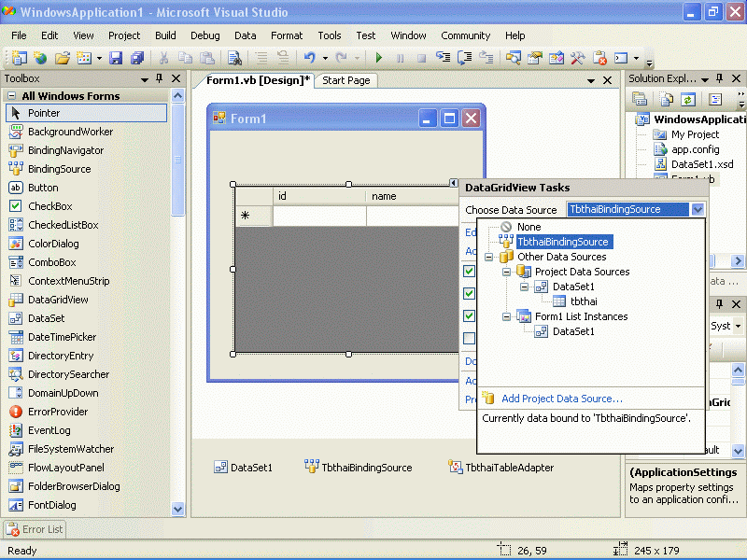The width and height of the screenshot is (747, 560).
Task: Click the Find in Files toolbar icon
Action: [234, 58]
